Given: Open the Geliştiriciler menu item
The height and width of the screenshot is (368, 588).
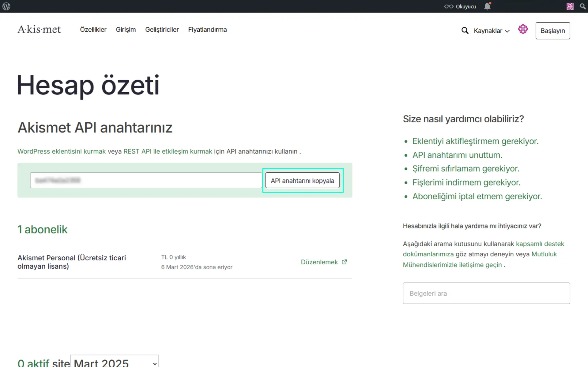Looking at the screenshot, I should click(x=162, y=29).
